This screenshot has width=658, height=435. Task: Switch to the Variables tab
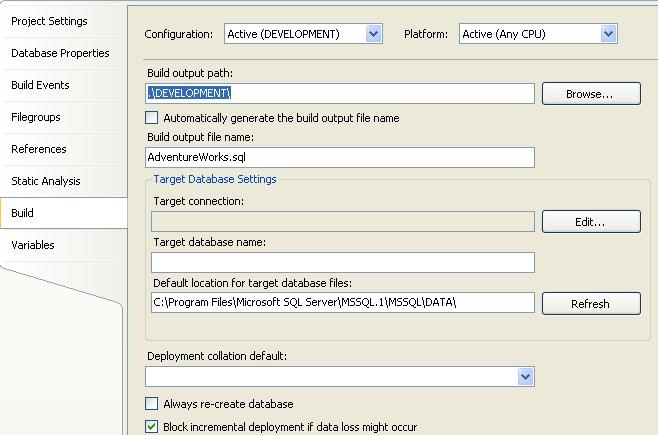coord(33,245)
